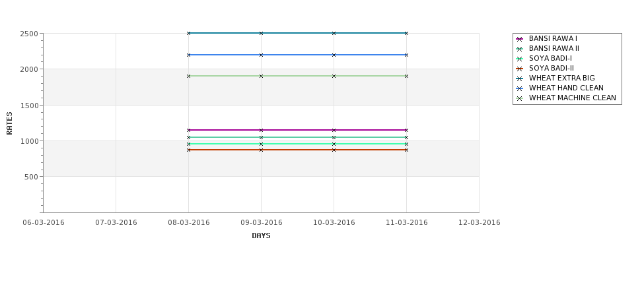Pick the lowest orange line point on 09-03-2016
644x283 pixels.
[261, 150]
